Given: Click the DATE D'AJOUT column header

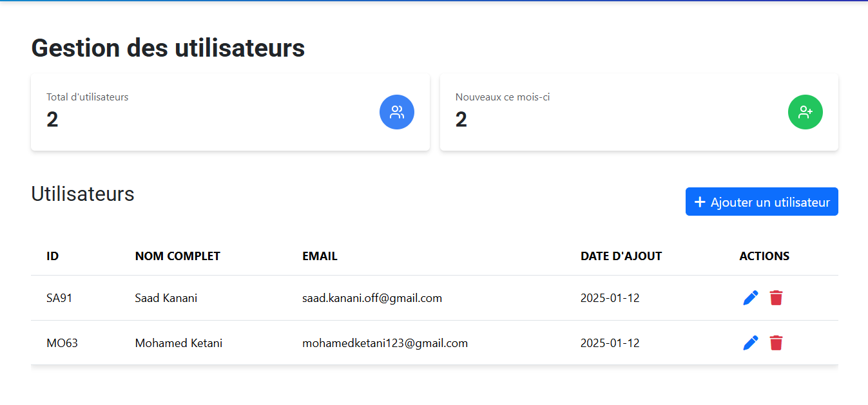Looking at the screenshot, I should (x=621, y=256).
